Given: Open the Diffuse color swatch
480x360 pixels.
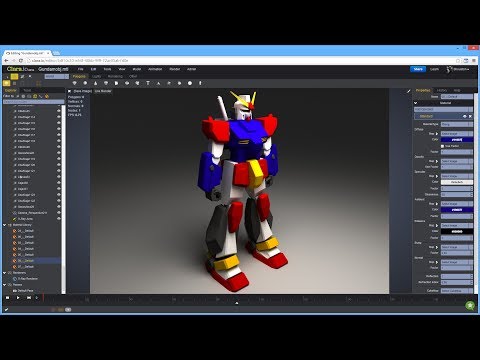Looking at the screenshot, I should 457,140.
